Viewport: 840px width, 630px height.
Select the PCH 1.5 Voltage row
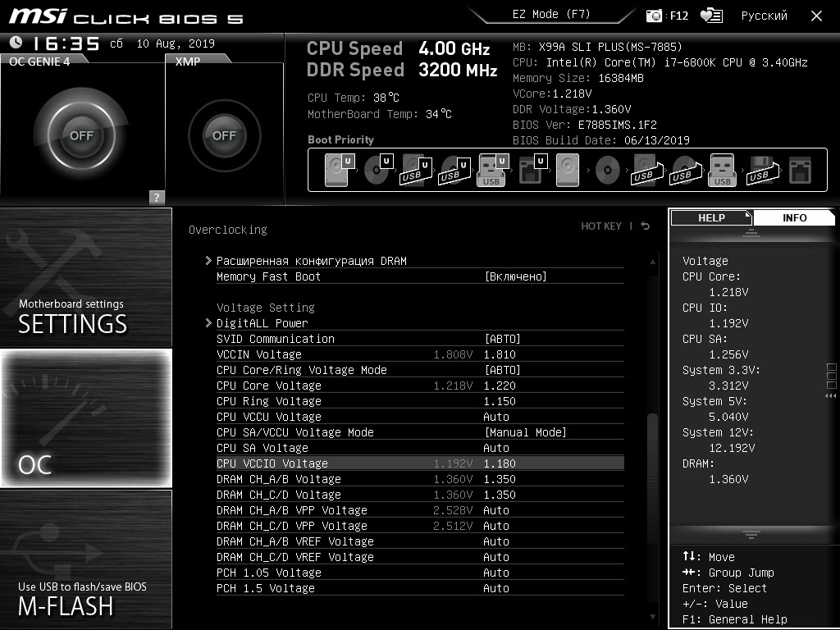click(x=420, y=587)
